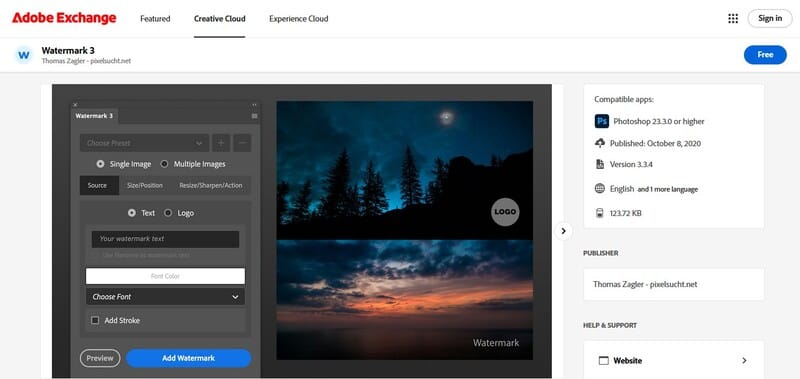Click the file size icon

click(600, 213)
